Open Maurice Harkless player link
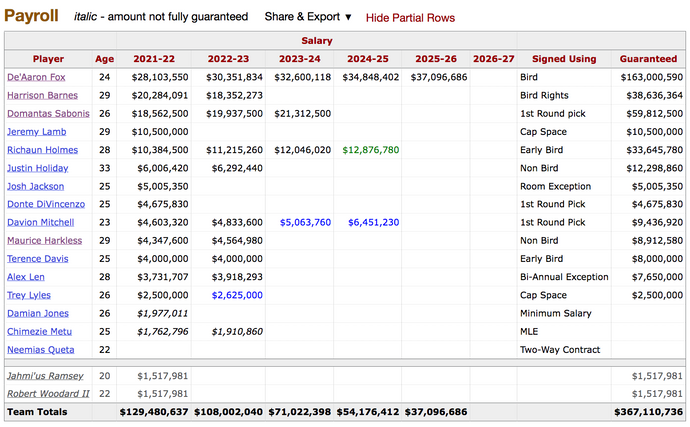This screenshot has width=690, height=427. 44,241
